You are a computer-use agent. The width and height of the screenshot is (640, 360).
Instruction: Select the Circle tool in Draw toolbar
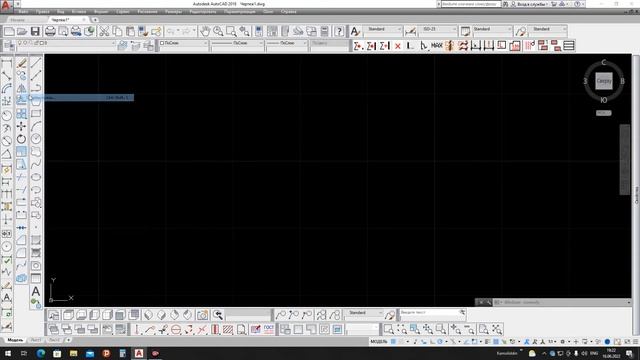pos(36,139)
